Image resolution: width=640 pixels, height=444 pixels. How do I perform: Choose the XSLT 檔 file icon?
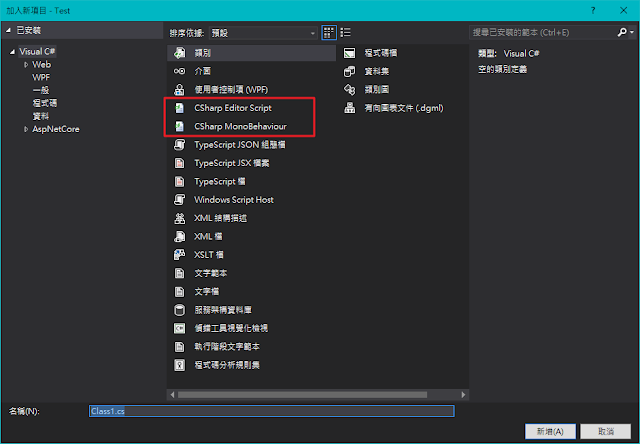click(180, 255)
